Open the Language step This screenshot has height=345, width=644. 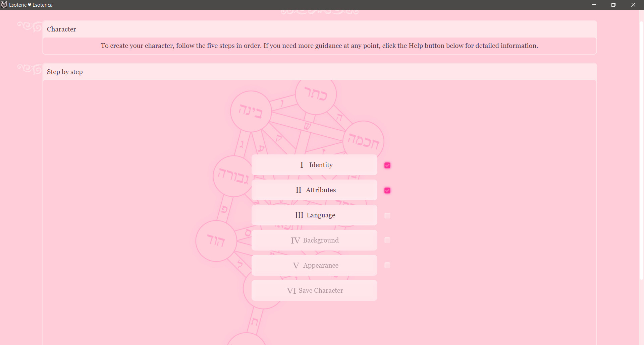pyautogui.click(x=314, y=215)
